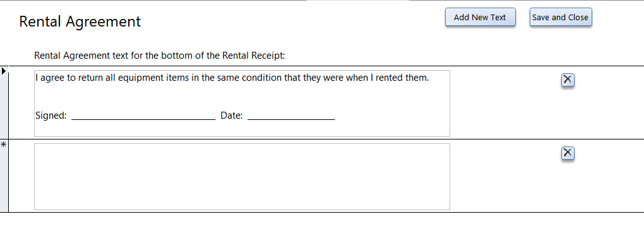Place cursor on the Date underline
Viewport: 644px width, 231px height.
pos(291,117)
